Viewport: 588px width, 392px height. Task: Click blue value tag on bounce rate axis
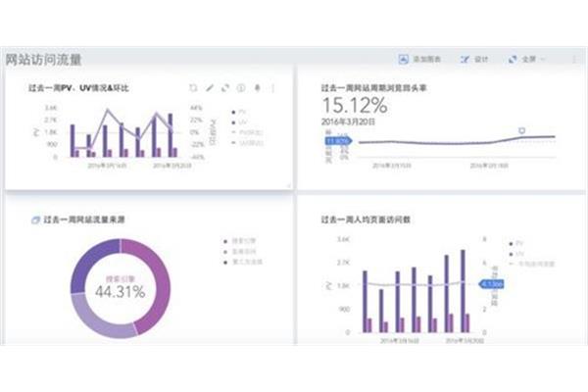click(338, 141)
